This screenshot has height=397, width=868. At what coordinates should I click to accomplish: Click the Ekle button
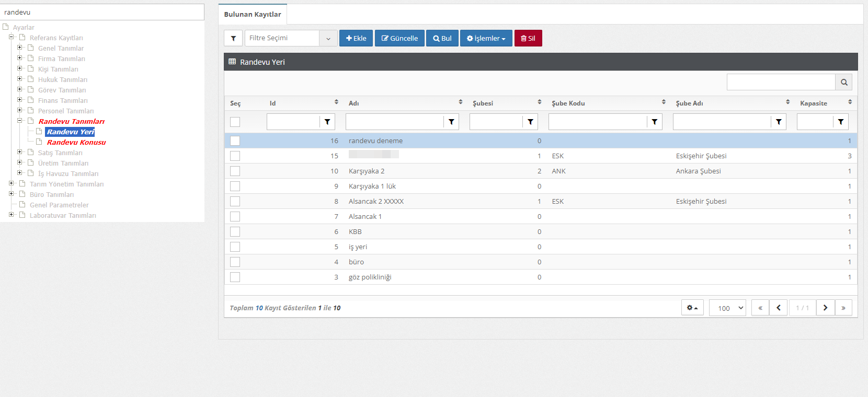356,38
